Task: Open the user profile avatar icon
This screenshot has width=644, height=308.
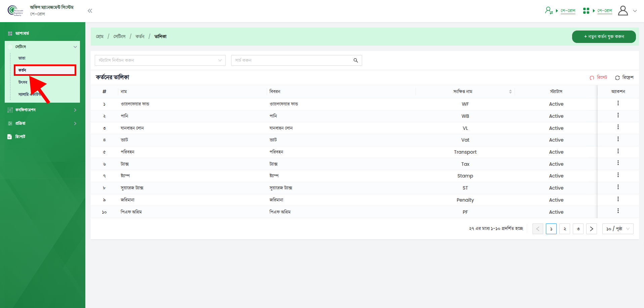Action: tap(623, 11)
